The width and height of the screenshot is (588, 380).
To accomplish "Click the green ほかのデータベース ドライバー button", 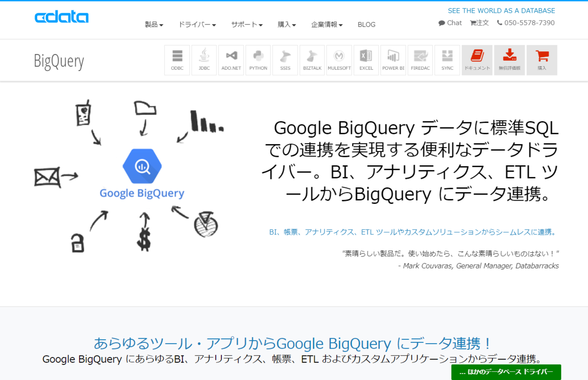I will tap(506, 372).
